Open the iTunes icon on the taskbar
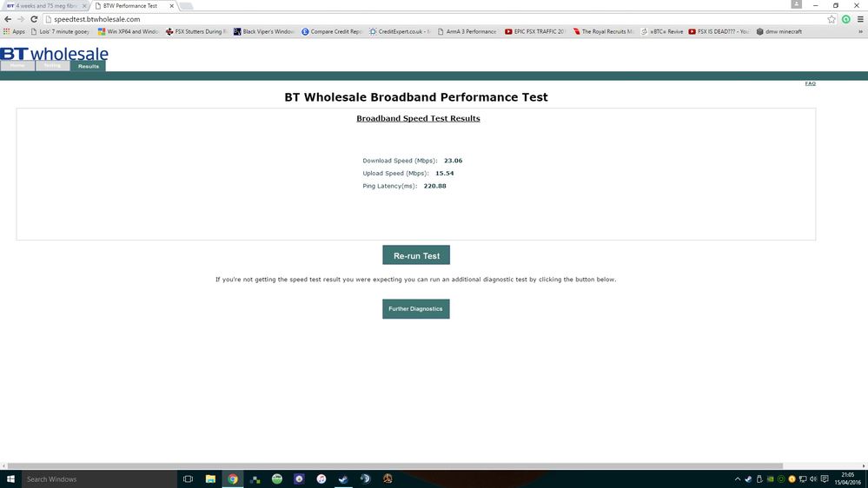 (x=321, y=479)
